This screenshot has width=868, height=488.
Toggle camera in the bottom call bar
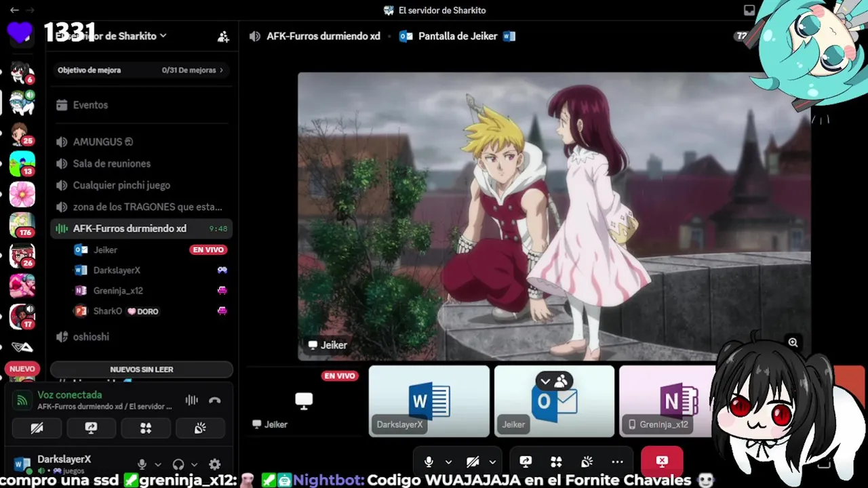click(473, 462)
